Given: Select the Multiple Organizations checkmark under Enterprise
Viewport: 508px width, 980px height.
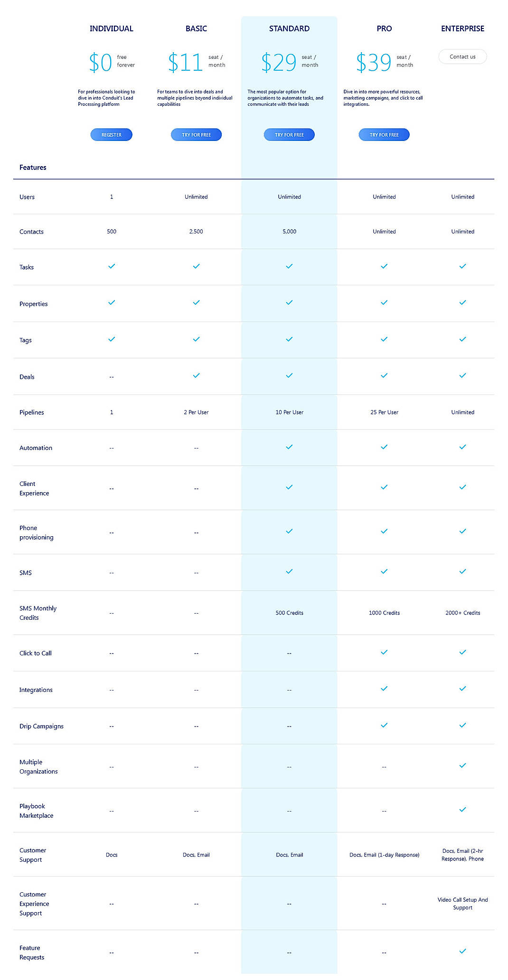Looking at the screenshot, I should tap(462, 765).
